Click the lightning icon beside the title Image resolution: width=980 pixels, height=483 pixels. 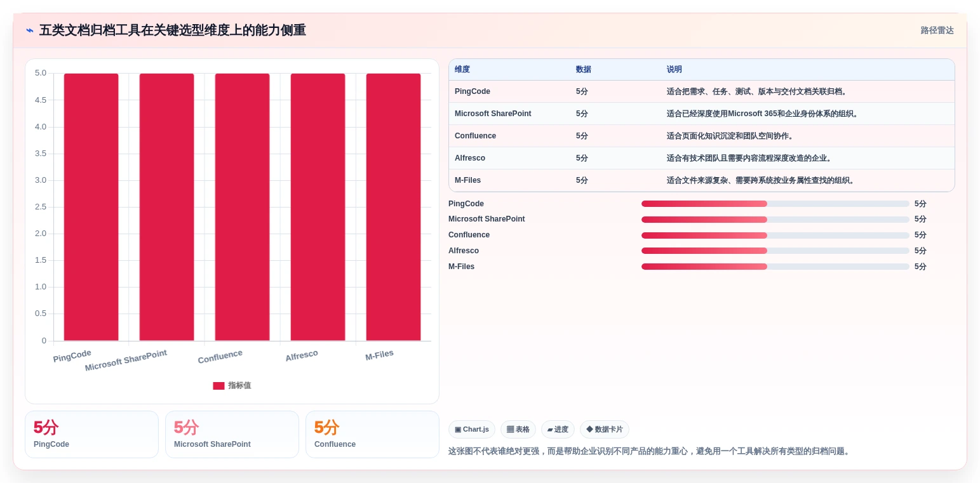coord(29,30)
